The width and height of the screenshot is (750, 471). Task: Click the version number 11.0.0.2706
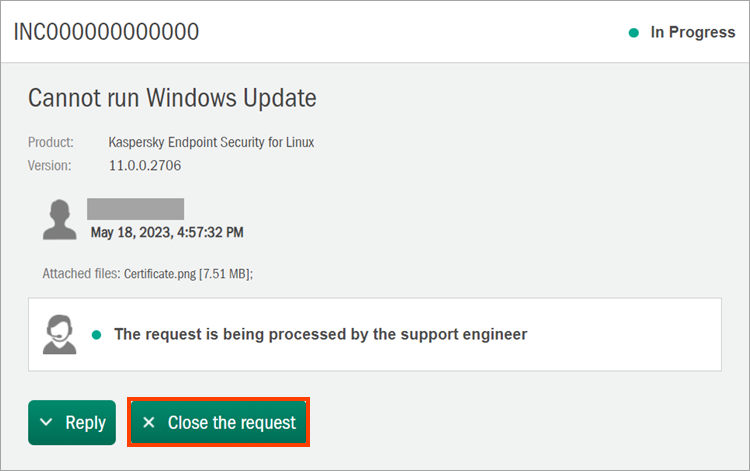coord(145,165)
